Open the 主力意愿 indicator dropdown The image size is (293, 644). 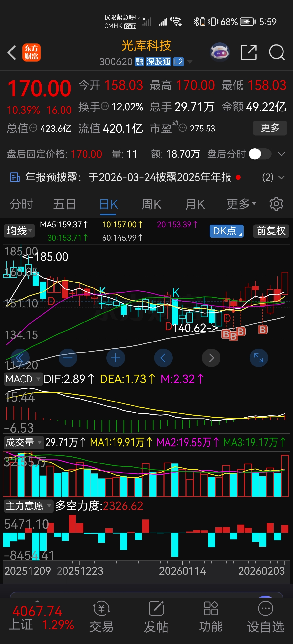coord(28,506)
